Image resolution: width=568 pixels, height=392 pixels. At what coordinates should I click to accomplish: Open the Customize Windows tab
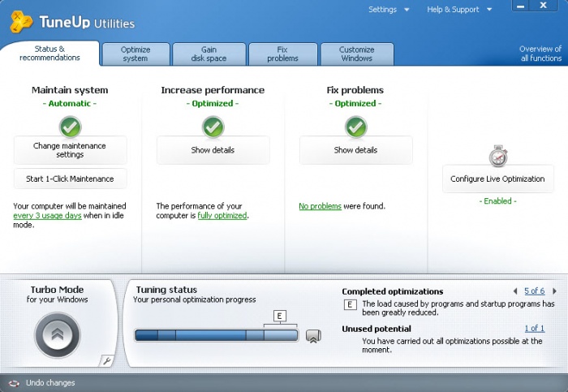point(357,54)
